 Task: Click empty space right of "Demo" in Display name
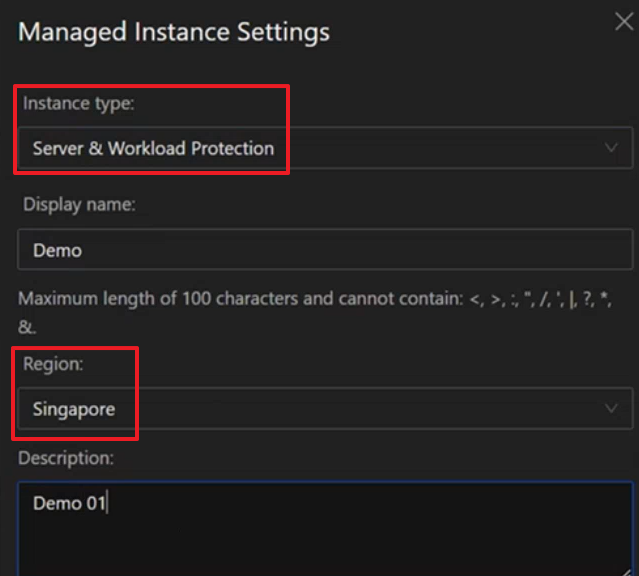tap(400, 250)
